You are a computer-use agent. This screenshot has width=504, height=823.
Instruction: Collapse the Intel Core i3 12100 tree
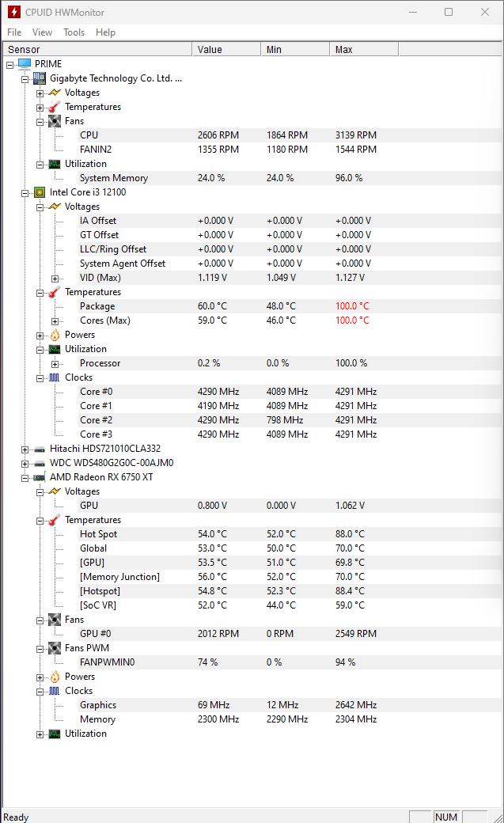pyautogui.click(x=25, y=193)
